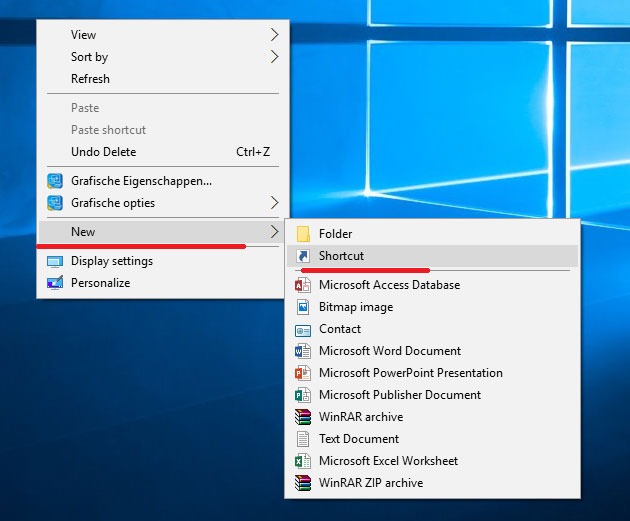Expand the Sort by submenu arrow
Image resolution: width=630 pixels, height=521 pixels.
coord(274,57)
